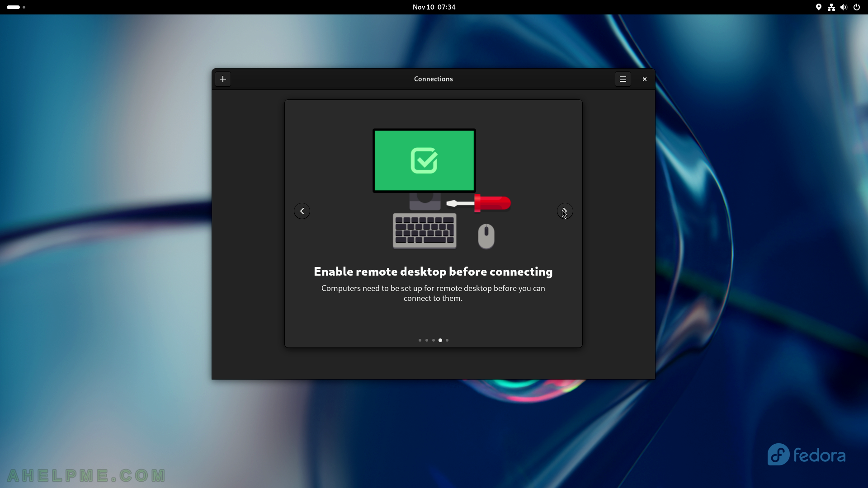Select the fourth active carousel dot

440,340
